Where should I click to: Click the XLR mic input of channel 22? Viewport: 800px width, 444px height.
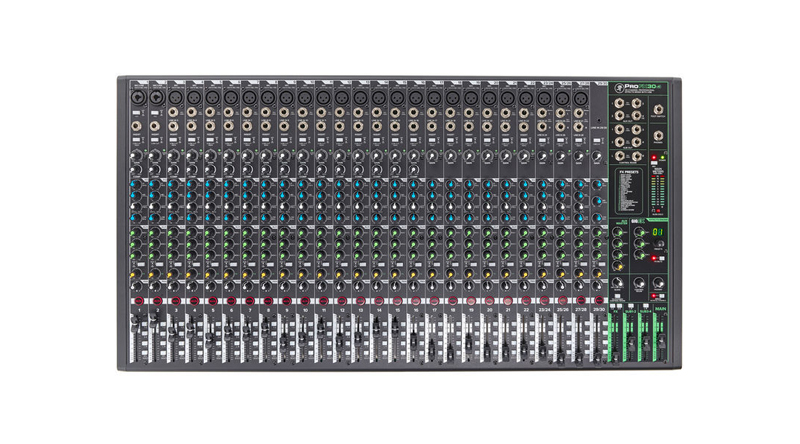(524, 97)
